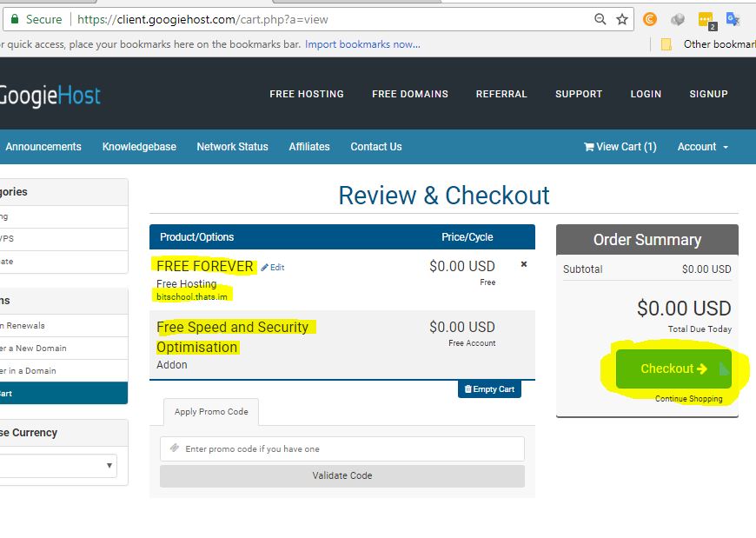Bookmark this page with the star icon

[x=622, y=19]
